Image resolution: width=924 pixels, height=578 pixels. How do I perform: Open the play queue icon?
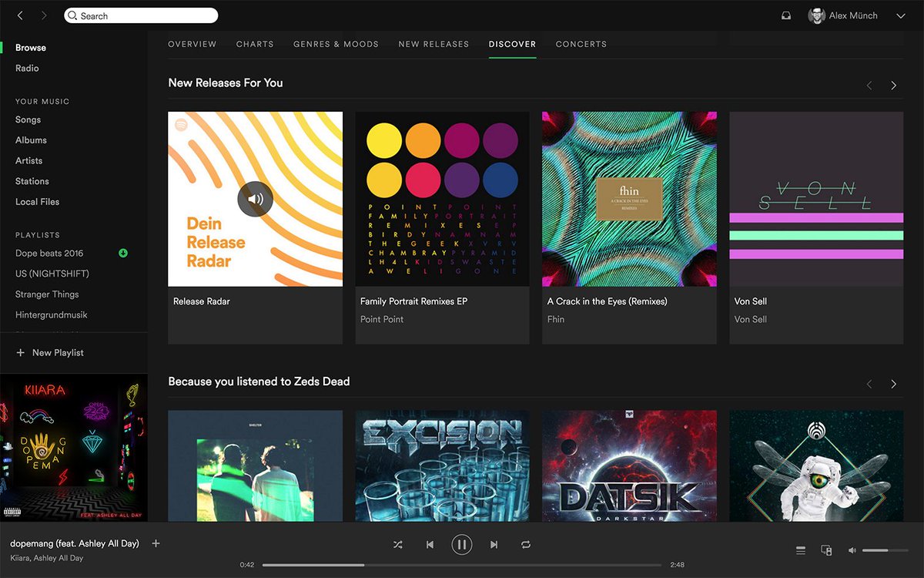pos(801,550)
